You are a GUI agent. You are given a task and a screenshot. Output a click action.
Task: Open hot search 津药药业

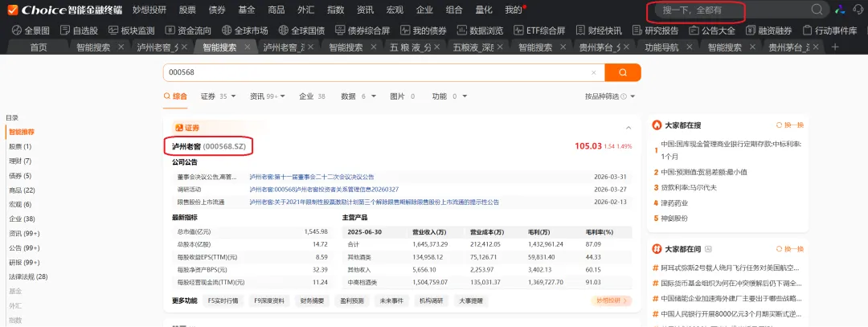click(x=674, y=203)
